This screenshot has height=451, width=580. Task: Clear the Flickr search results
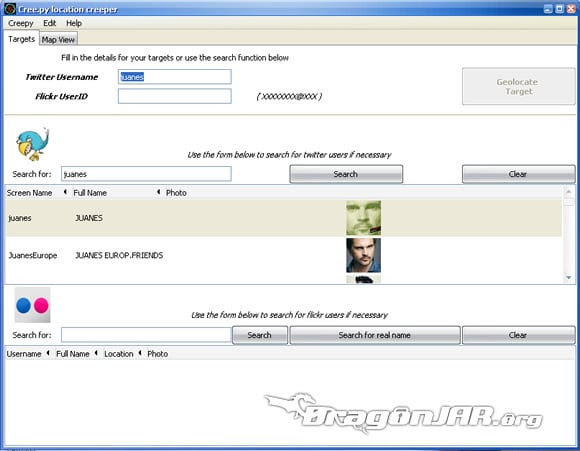518,335
